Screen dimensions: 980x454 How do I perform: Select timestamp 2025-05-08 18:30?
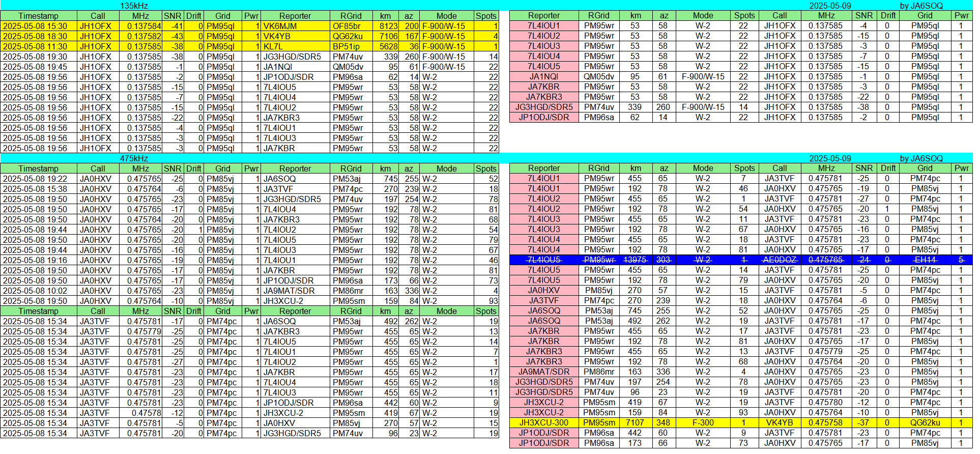pos(39,36)
